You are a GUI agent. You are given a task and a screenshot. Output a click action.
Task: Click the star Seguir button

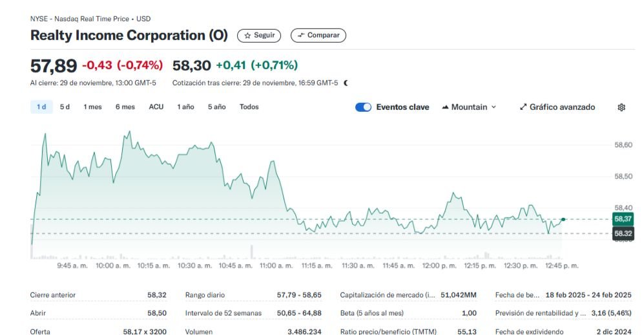[259, 36]
